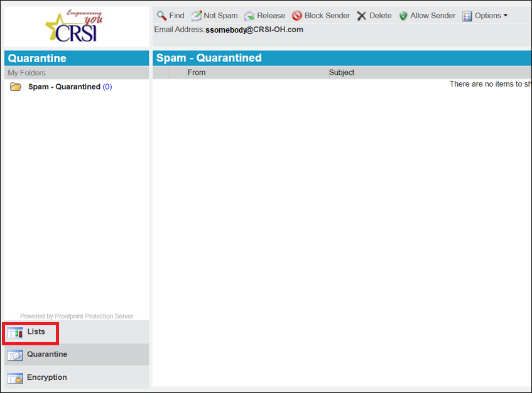
Task: Click the red Block Sender icon
Action: [296, 16]
